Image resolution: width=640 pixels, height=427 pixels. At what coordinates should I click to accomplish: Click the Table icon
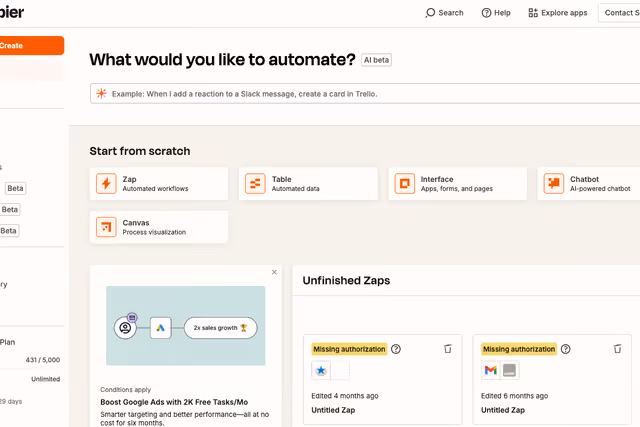pos(255,183)
